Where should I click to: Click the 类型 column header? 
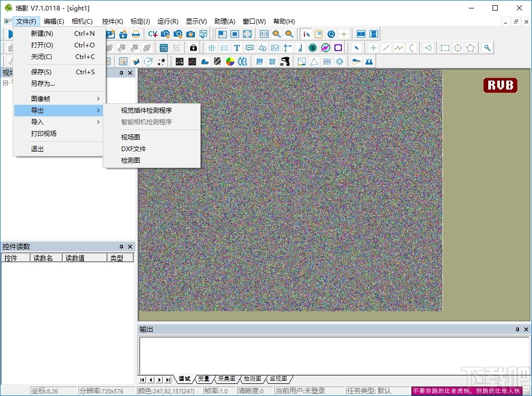point(120,258)
